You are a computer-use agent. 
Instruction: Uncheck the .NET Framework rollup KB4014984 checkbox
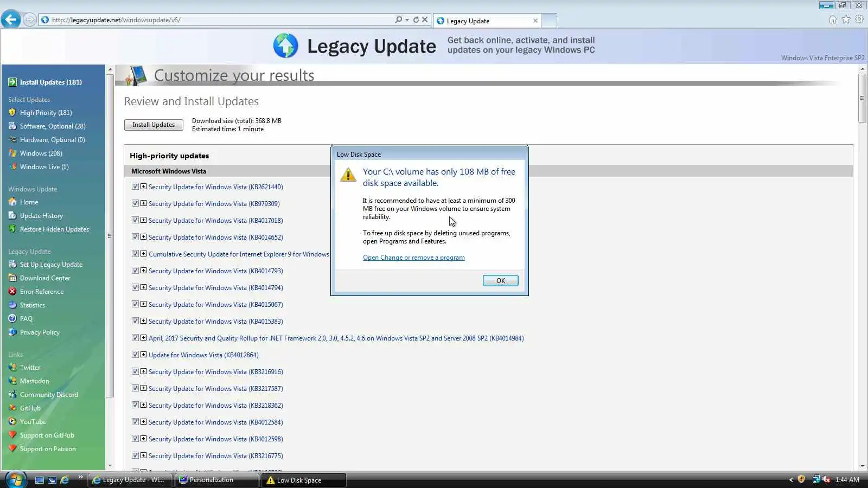(135, 338)
